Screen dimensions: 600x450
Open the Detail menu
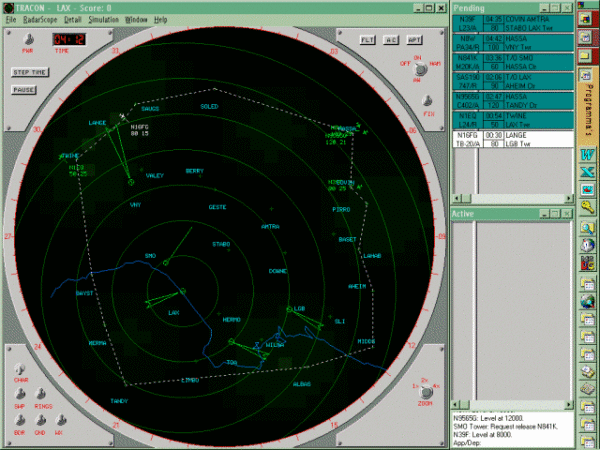(72, 20)
